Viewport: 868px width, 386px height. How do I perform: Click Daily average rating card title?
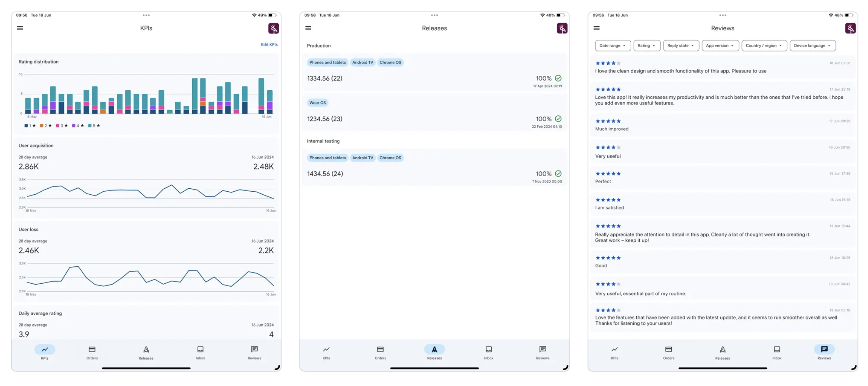40,313
